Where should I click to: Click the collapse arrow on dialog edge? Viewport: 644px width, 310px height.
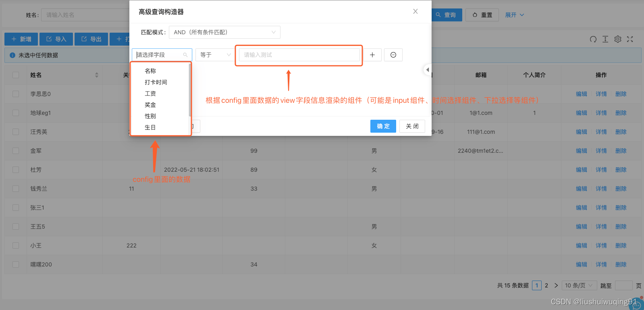click(x=427, y=70)
